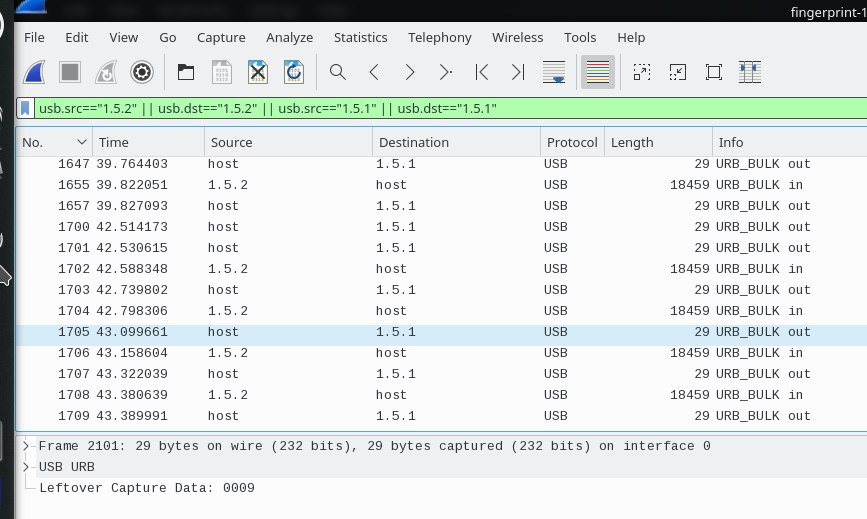Open capture options gear icon
The width and height of the screenshot is (867, 519).
(x=142, y=72)
